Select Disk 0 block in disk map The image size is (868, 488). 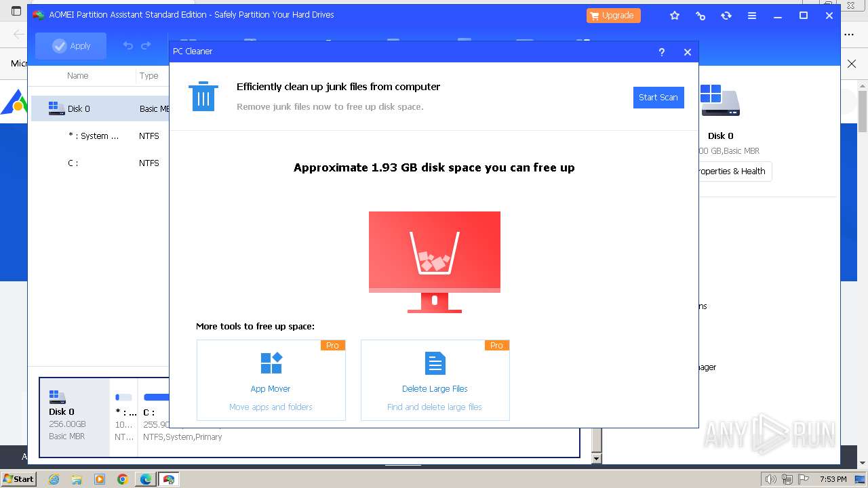pyautogui.click(x=75, y=417)
